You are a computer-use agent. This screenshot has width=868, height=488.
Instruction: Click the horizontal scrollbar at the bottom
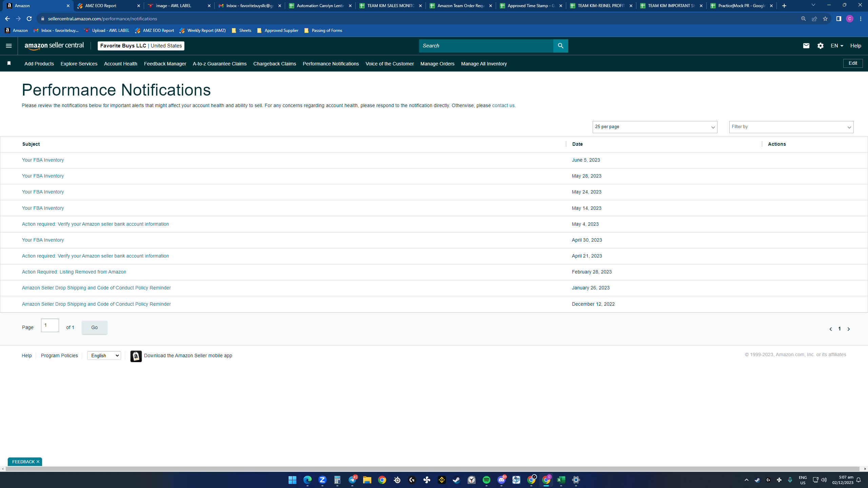433,469
